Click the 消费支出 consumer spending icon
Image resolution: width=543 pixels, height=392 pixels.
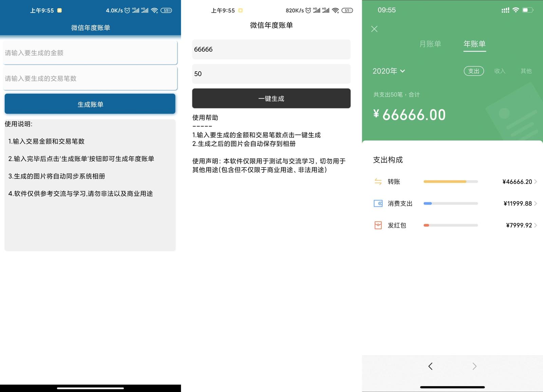click(378, 203)
